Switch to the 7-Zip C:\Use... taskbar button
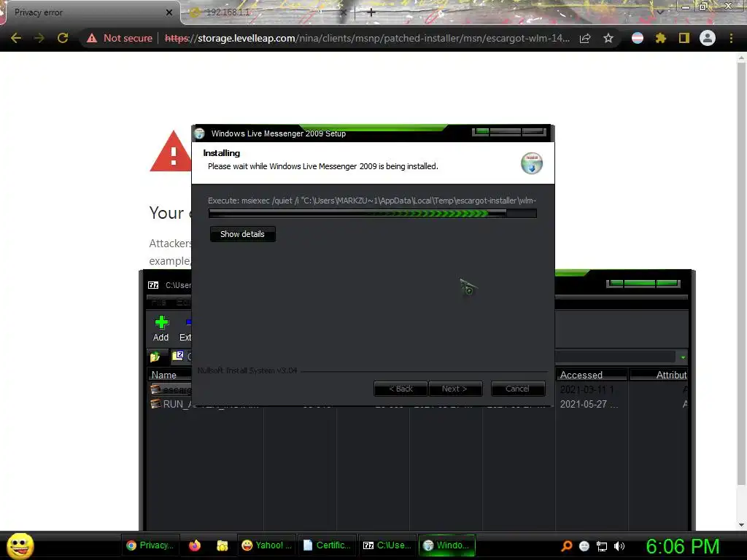This screenshot has width=747, height=560. click(x=388, y=545)
